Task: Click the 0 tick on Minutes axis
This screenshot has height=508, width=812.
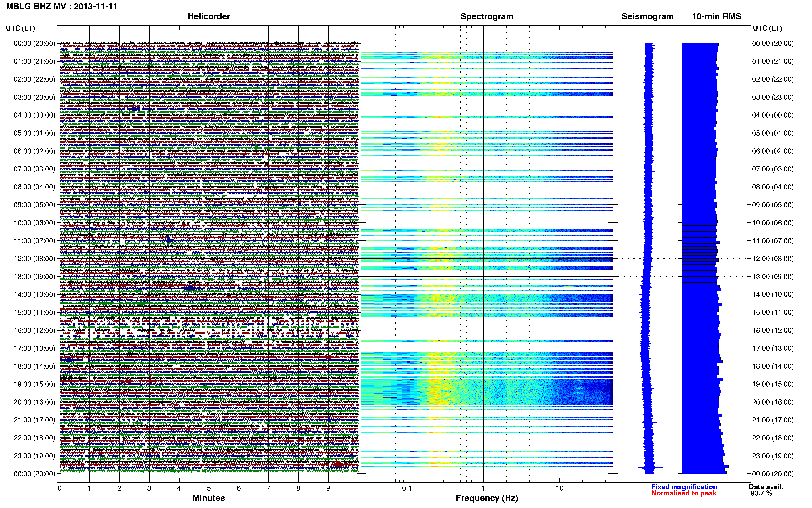Action: (x=59, y=488)
